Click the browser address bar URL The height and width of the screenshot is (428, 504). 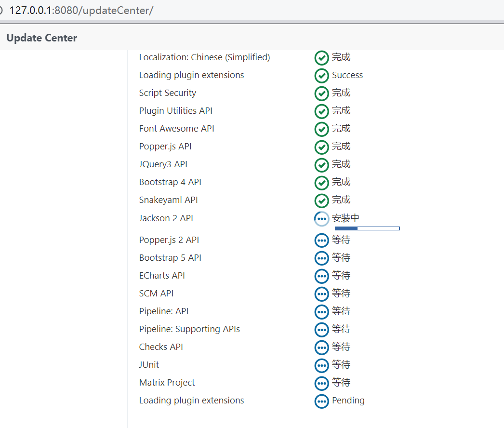click(x=81, y=10)
